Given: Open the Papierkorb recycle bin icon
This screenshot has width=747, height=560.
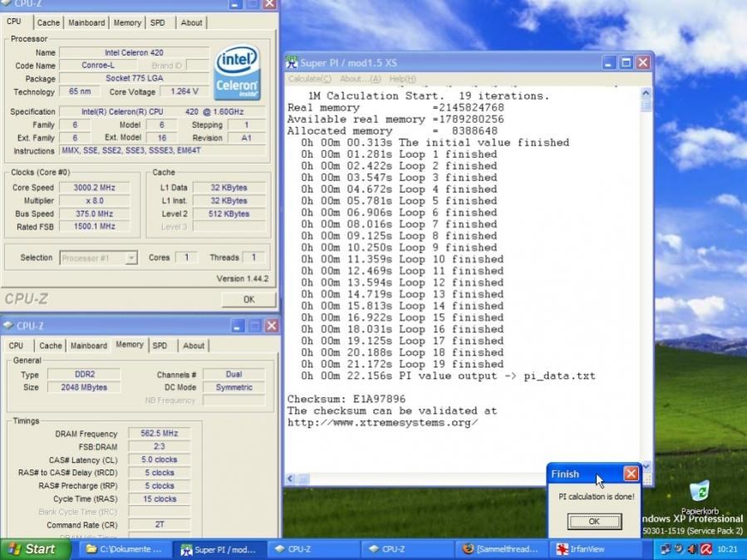Looking at the screenshot, I should pos(700,498).
